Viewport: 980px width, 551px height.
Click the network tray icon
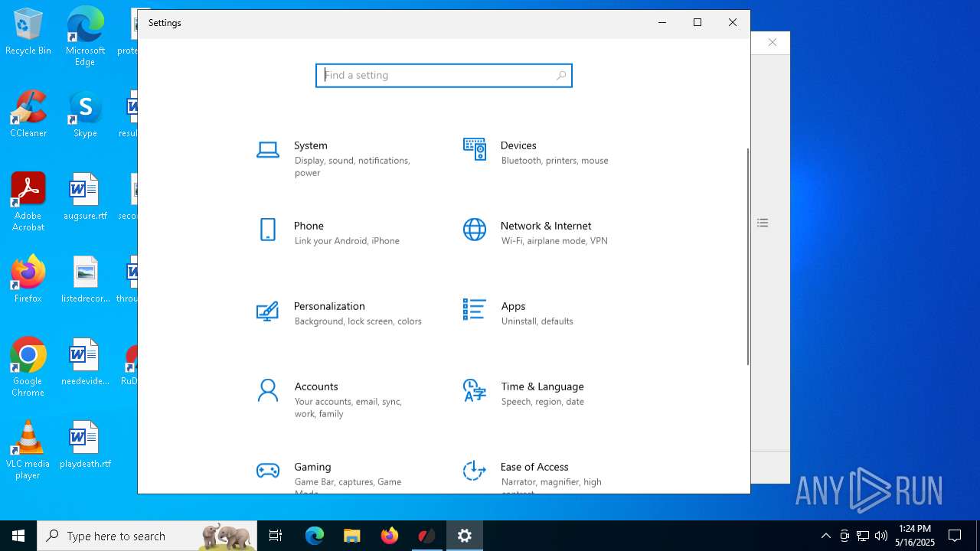tap(863, 536)
